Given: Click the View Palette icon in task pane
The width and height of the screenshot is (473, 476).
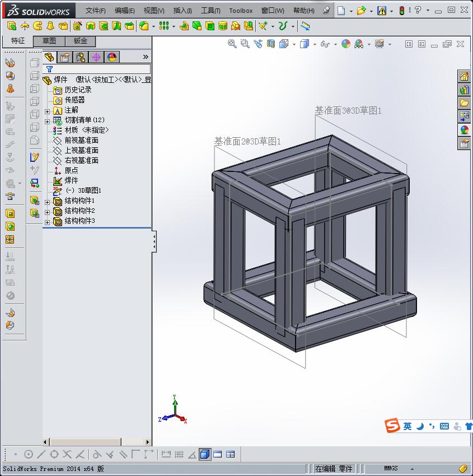Looking at the screenshot, I should [x=464, y=116].
